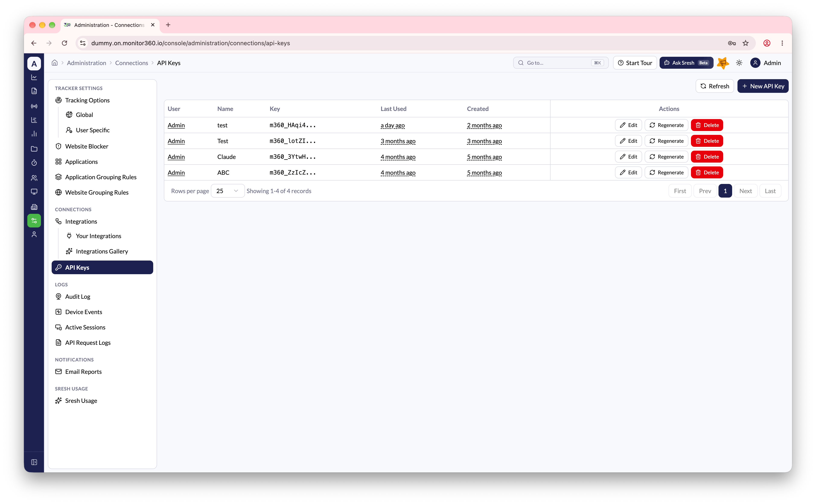Viewport: 816px width, 504px height.
Task: Regenerate the ABC API key
Action: click(x=666, y=172)
